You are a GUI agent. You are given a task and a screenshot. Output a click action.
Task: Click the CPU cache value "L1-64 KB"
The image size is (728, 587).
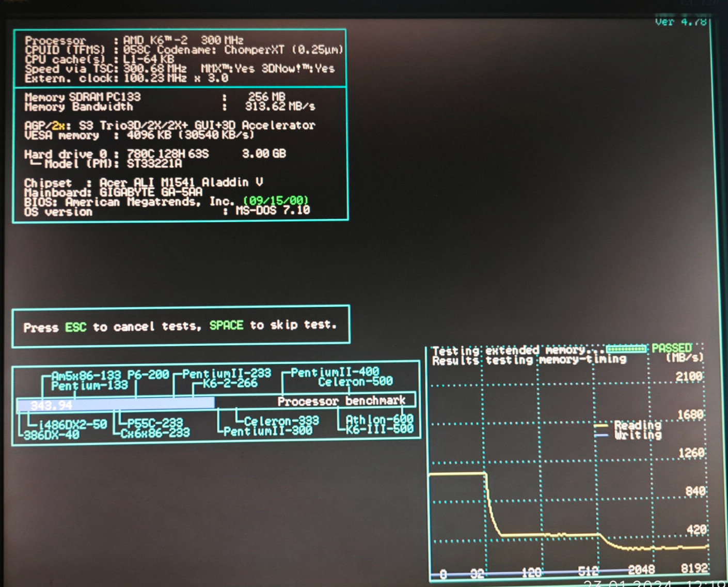coord(149,59)
